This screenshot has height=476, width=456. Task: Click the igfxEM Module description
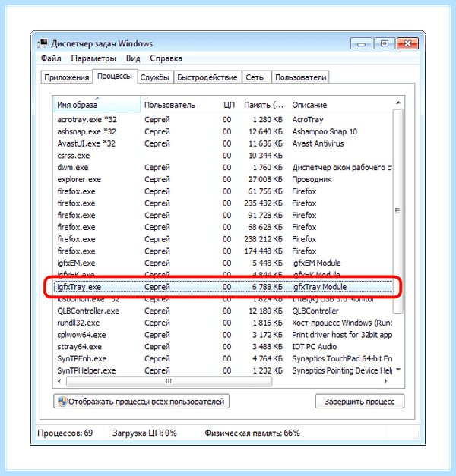point(316,263)
